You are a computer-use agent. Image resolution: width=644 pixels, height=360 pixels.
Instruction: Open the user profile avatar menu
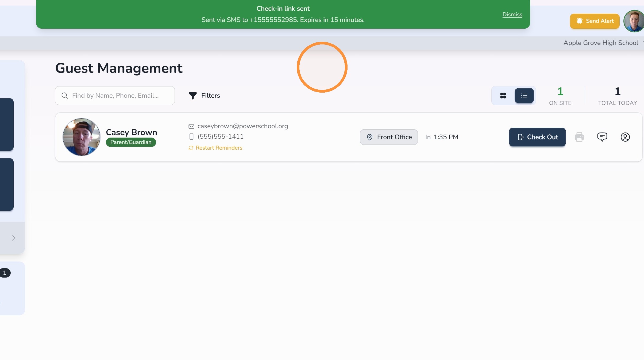coord(634,21)
